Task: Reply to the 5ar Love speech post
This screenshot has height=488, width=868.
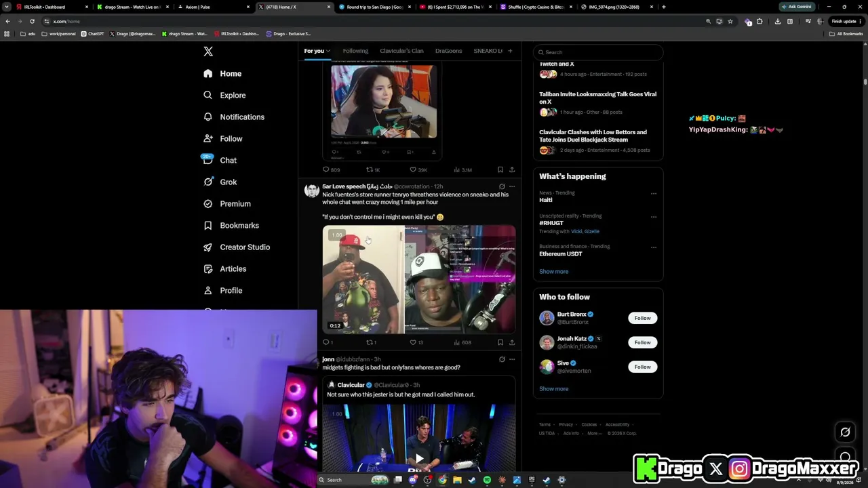Action: coord(326,342)
